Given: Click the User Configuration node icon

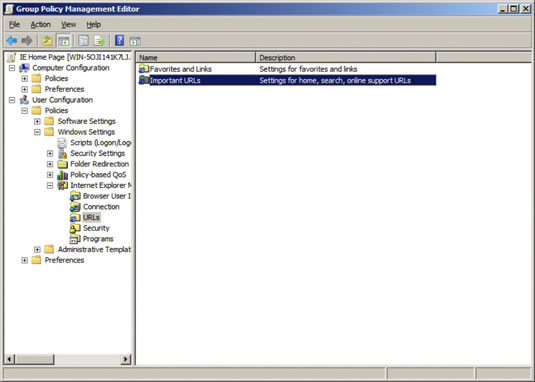Looking at the screenshot, I should tap(24, 100).
